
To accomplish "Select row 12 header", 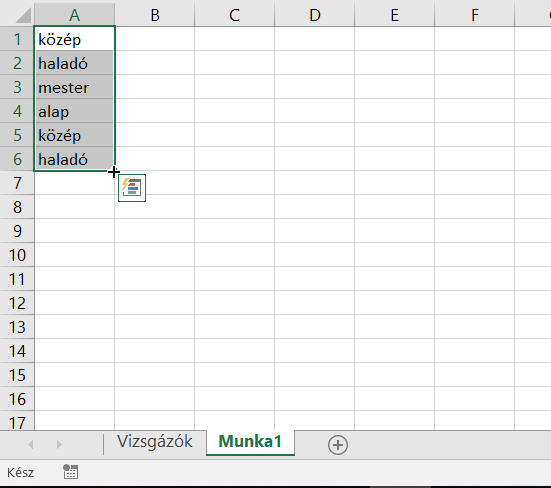I will tap(17, 303).
